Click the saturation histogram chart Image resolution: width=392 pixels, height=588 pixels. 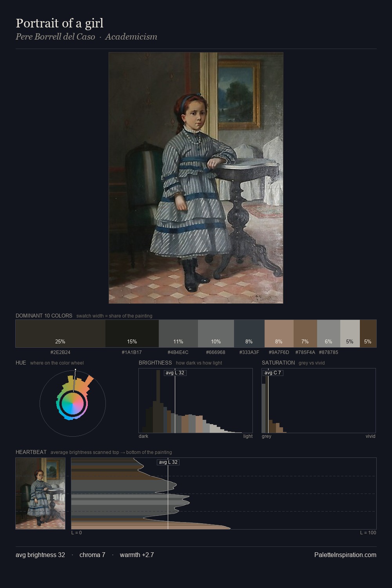pyautogui.click(x=319, y=401)
